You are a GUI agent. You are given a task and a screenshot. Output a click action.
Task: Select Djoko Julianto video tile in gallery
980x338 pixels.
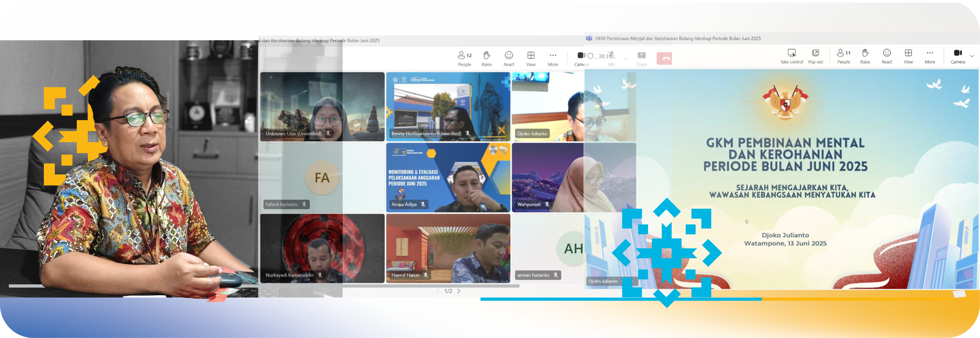[574, 106]
